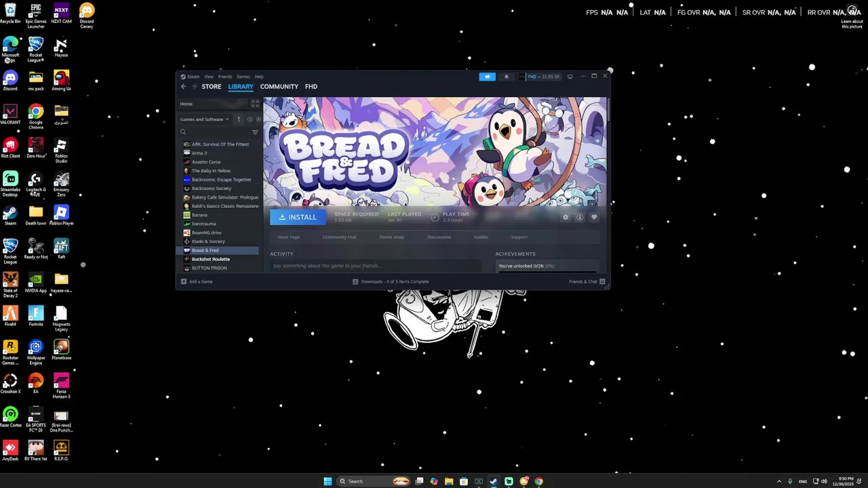Open advanced library filter options icon

pos(255,132)
